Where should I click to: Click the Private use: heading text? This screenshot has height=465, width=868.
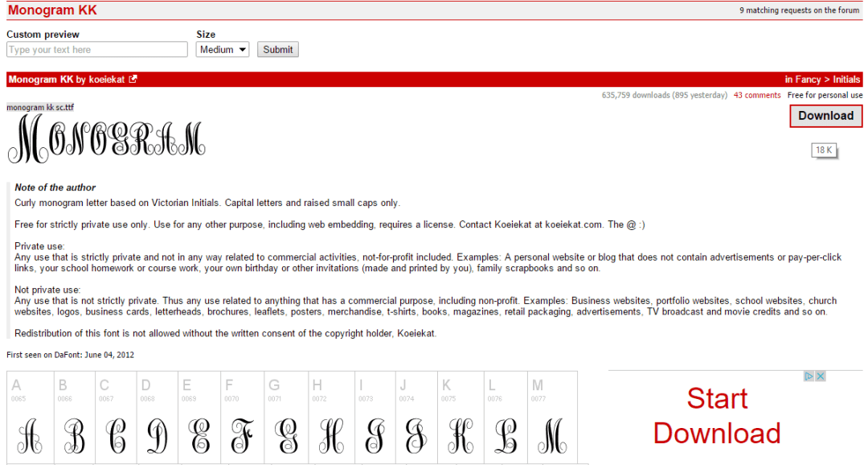point(39,246)
